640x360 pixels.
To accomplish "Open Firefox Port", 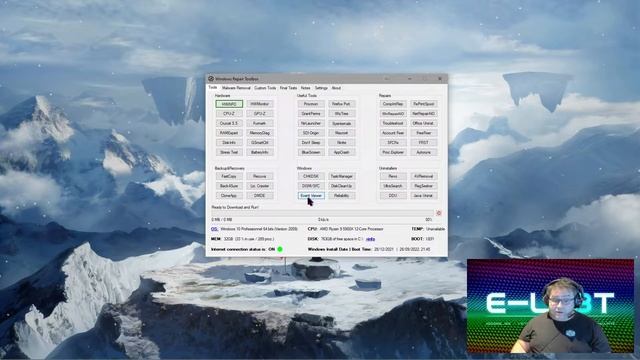I will 342,104.
